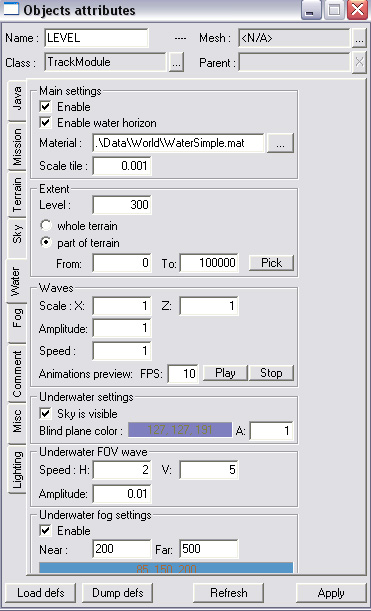The height and width of the screenshot is (611, 371).
Task: Open Blind plane color swatch 127, 127, 191
Action: [x=180, y=430]
